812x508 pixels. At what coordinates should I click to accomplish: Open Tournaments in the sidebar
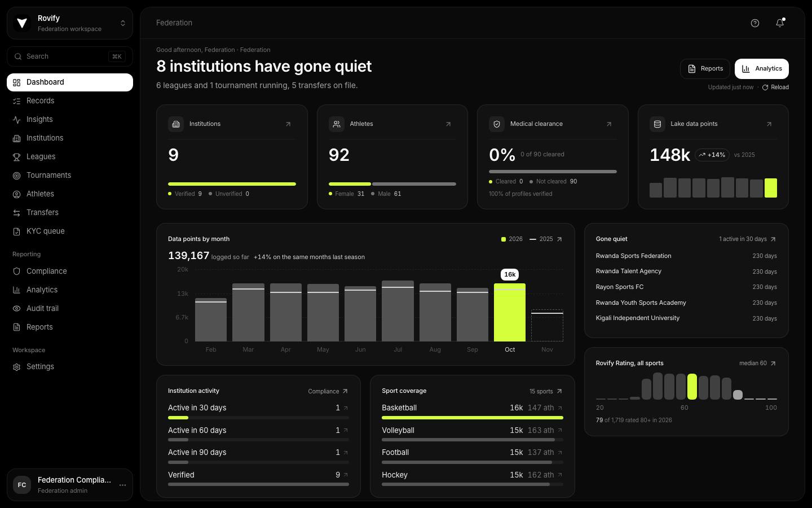[x=70, y=176]
